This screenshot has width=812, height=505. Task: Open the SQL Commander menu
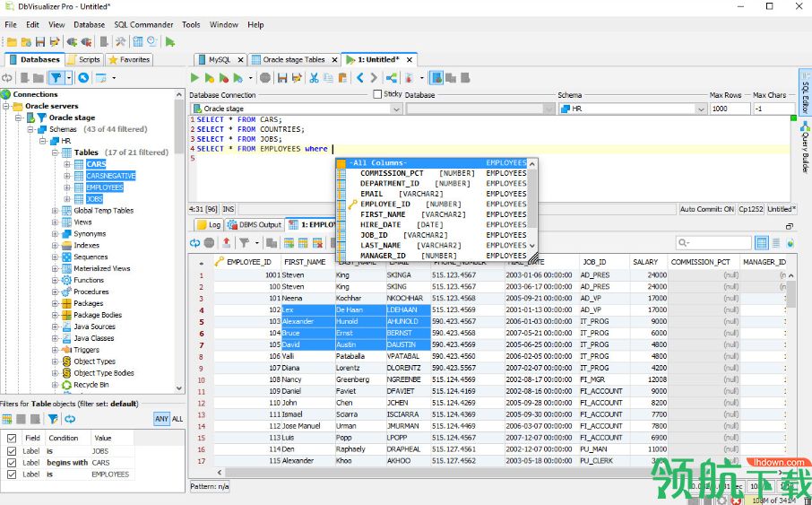(x=143, y=24)
